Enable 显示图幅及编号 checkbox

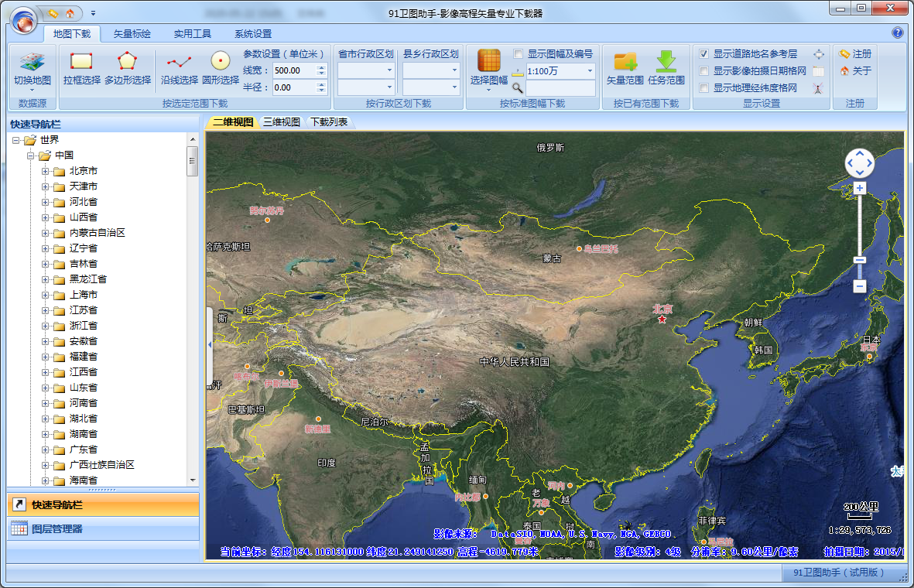pyautogui.click(x=519, y=54)
